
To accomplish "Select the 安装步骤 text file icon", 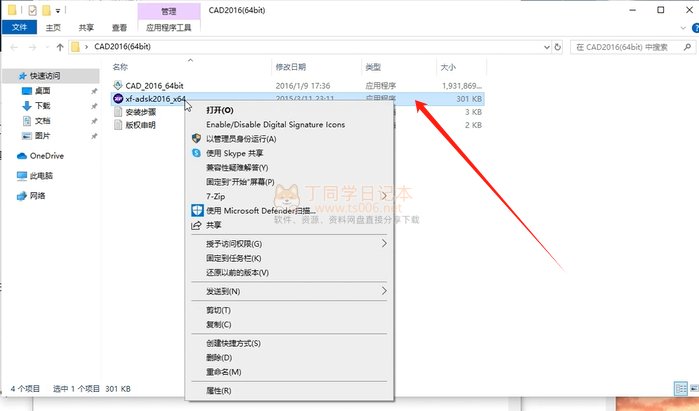I will pos(118,112).
